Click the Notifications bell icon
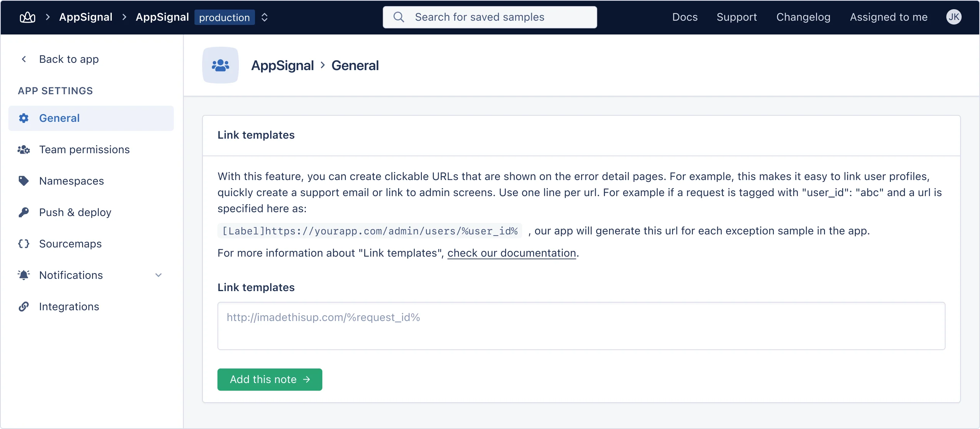This screenshot has height=429, width=980. click(x=24, y=275)
